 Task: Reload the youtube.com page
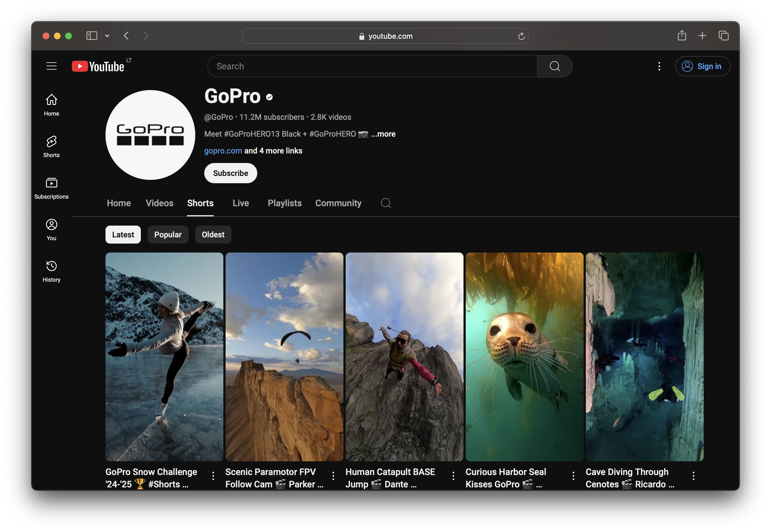coord(521,36)
